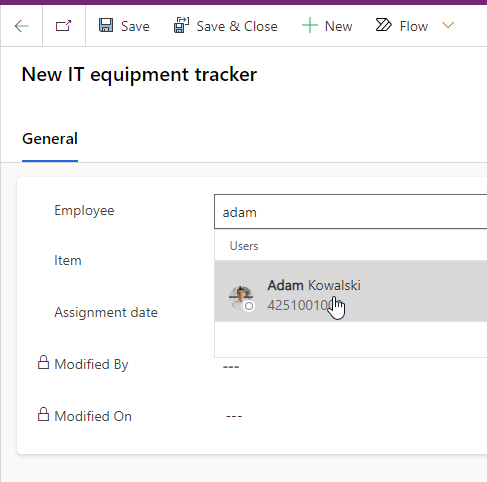Click the New command label
This screenshot has width=487, height=482.
pyautogui.click(x=339, y=26)
